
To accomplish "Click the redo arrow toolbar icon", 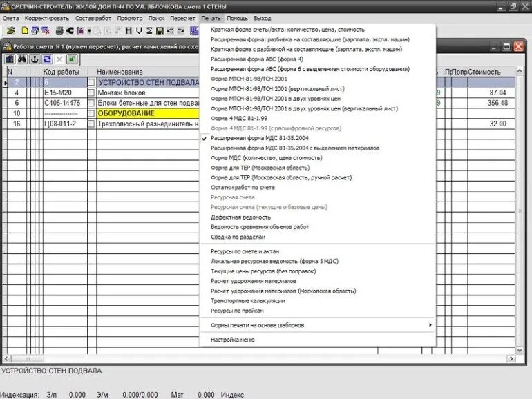I will pyautogui.click(x=181, y=31).
